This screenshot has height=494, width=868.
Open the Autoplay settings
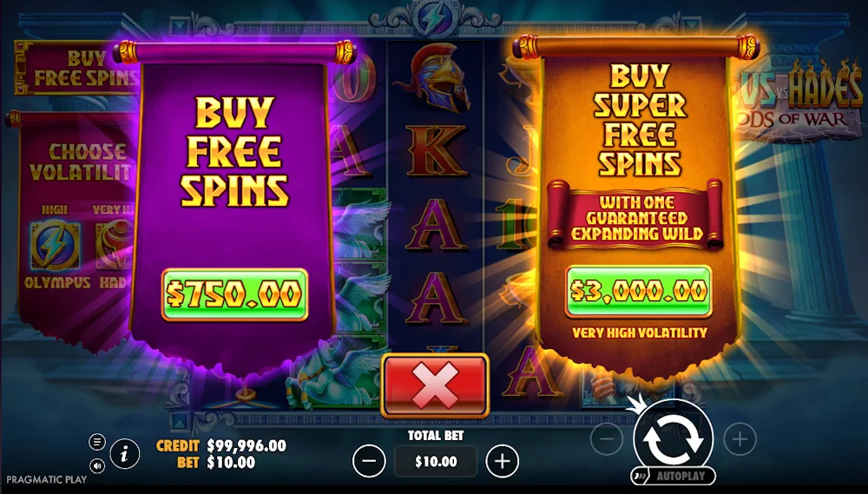coord(674,476)
